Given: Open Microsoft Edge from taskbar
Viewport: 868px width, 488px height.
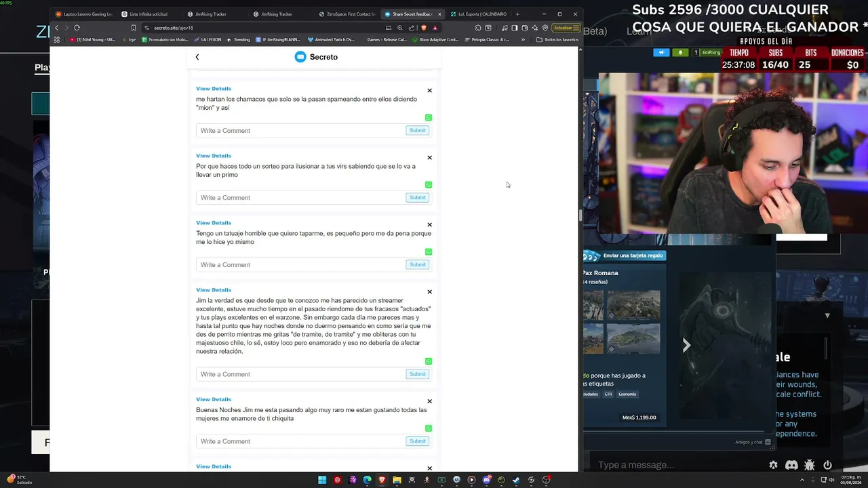Looking at the screenshot, I should pyautogui.click(x=367, y=480).
